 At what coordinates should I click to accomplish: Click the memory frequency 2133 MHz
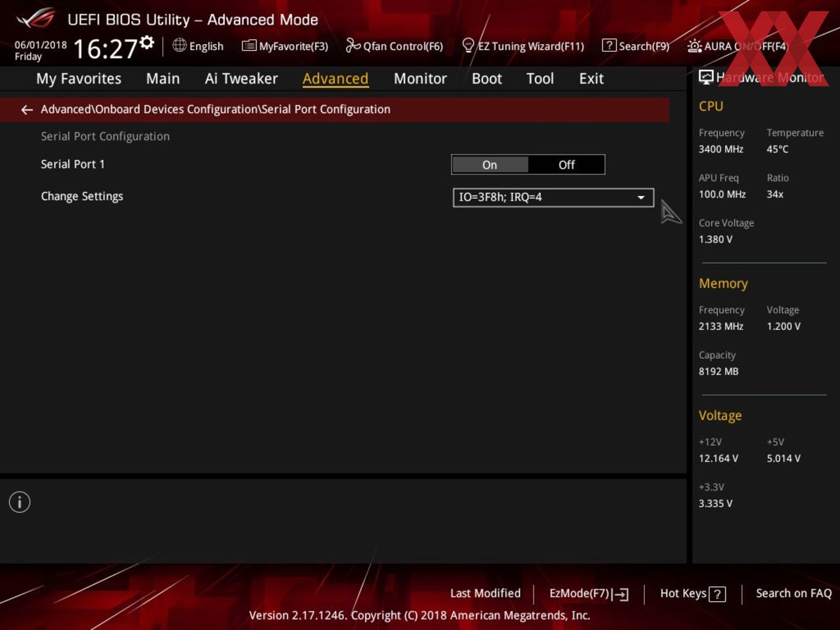721,326
